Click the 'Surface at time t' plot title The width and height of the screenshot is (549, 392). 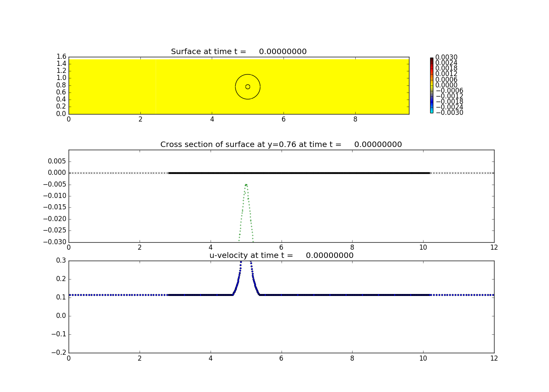(x=239, y=51)
